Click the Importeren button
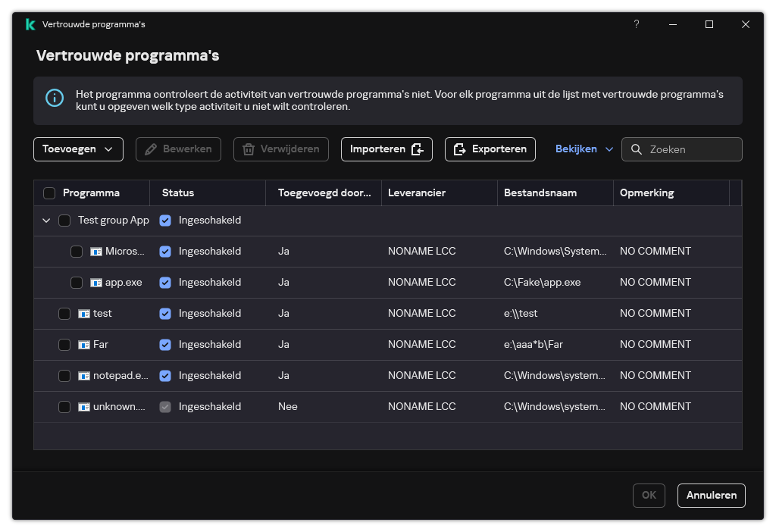Image resolution: width=776 pixels, height=532 pixels. coord(386,149)
